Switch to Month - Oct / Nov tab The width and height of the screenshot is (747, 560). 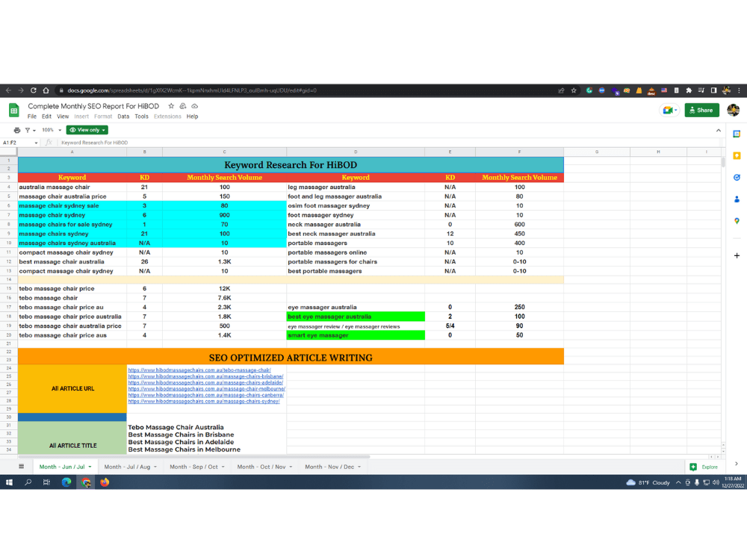[265, 467]
